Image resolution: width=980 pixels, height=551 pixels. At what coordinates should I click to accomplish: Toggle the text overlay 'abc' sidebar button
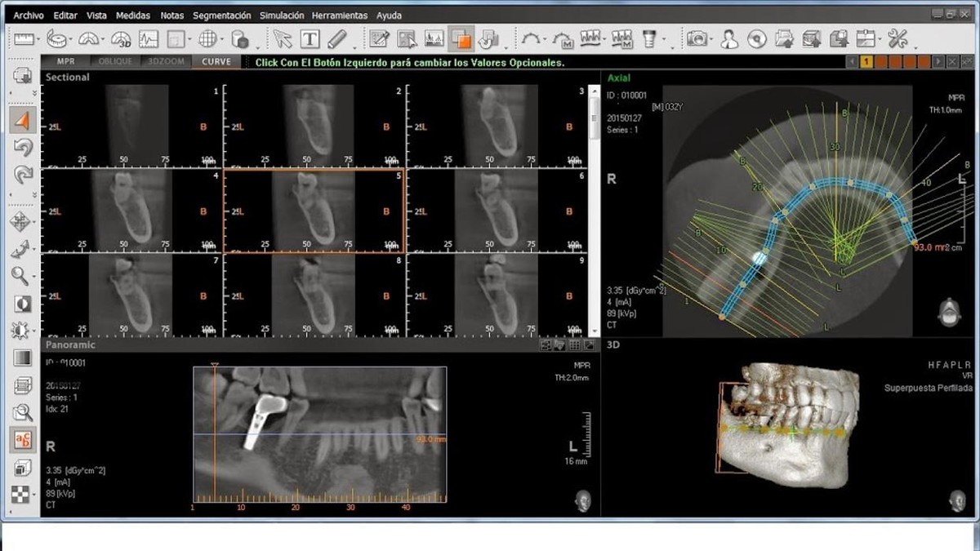22,440
